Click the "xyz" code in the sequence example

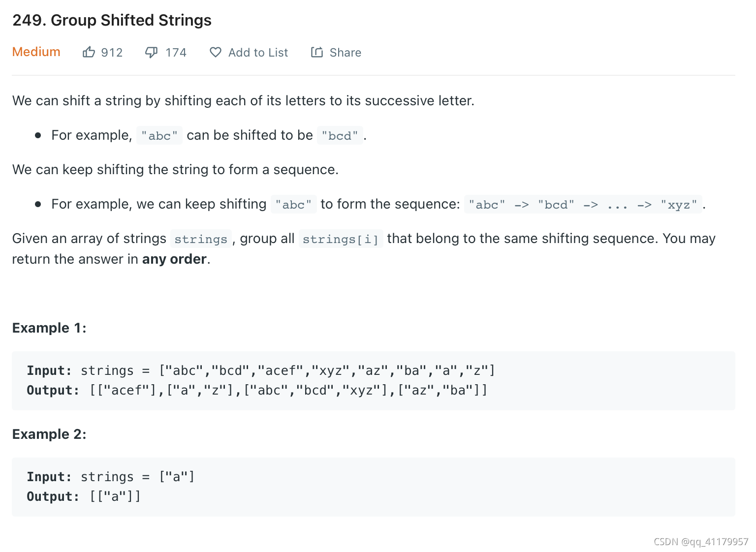pyautogui.click(x=679, y=204)
